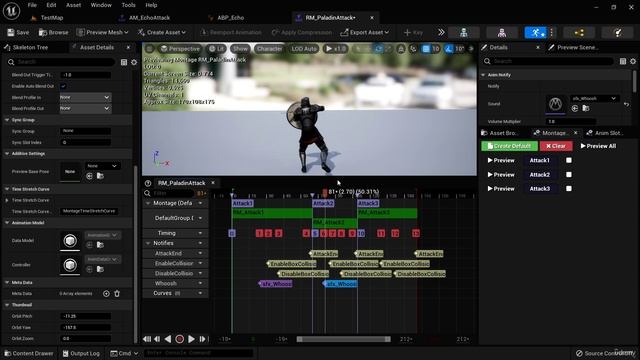Preview the Attack3 section

tap(501, 189)
